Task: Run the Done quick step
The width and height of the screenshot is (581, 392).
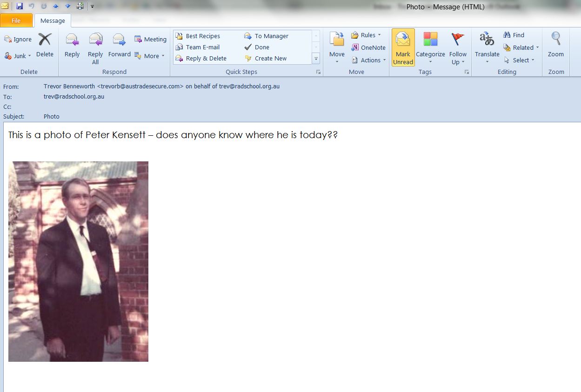Action: (x=257, y=47)
